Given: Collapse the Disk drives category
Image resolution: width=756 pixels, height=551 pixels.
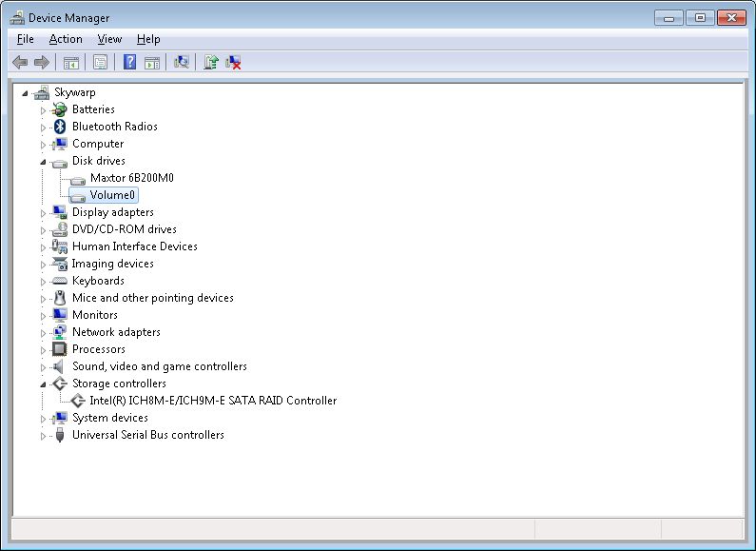Looking at the screenshot, I should (43, 162).
